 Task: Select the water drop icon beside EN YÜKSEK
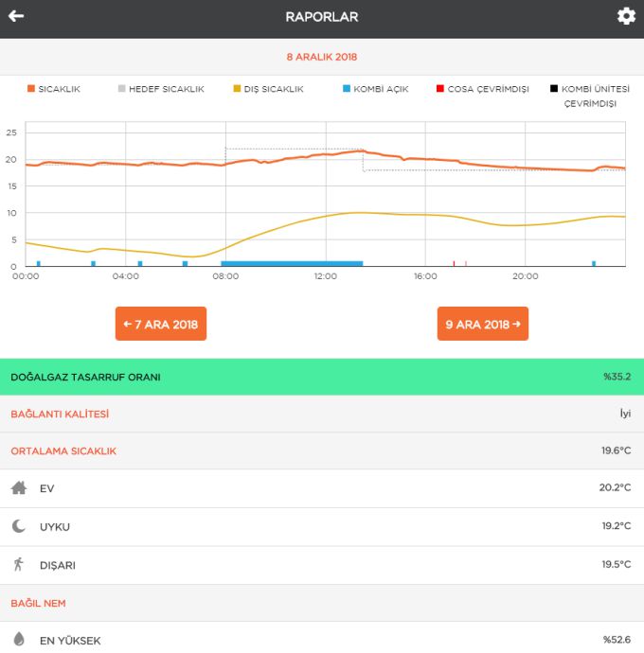click(x=19, y=639)
